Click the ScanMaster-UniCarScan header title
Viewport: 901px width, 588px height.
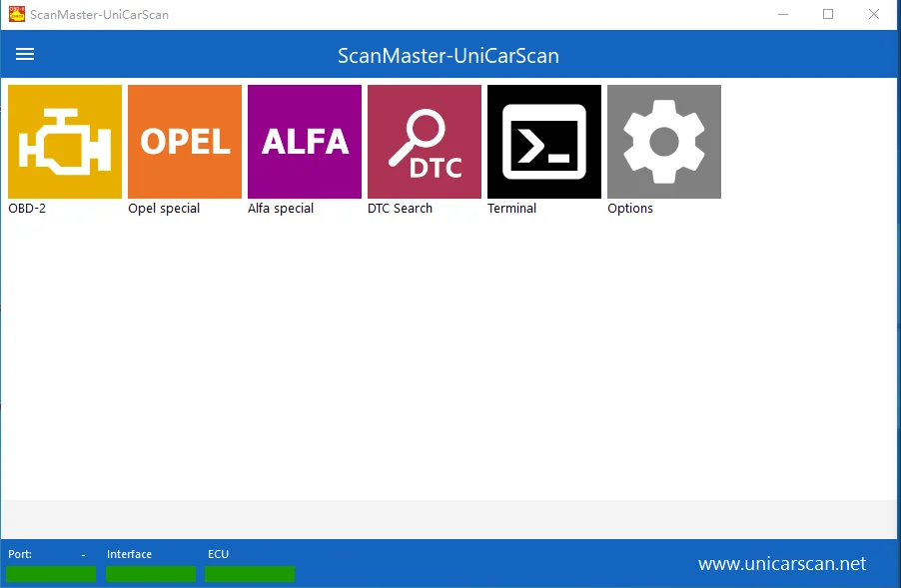[x=449, y=56]
